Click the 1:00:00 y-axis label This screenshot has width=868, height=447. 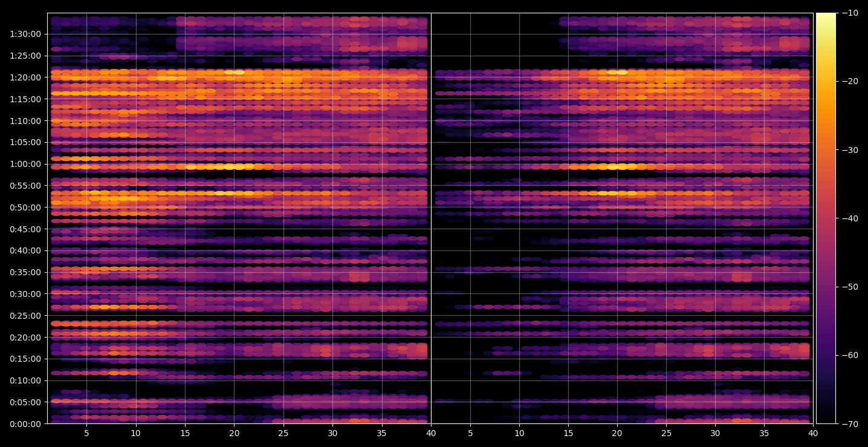point(25,164)
